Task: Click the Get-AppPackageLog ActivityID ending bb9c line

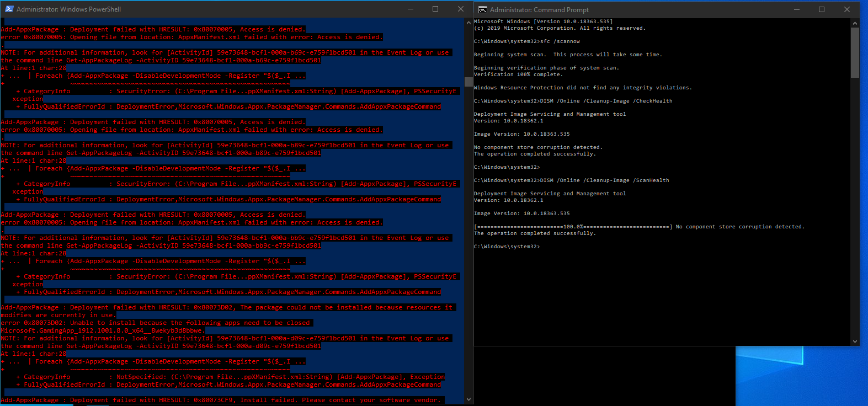Action: coord(161,245)
